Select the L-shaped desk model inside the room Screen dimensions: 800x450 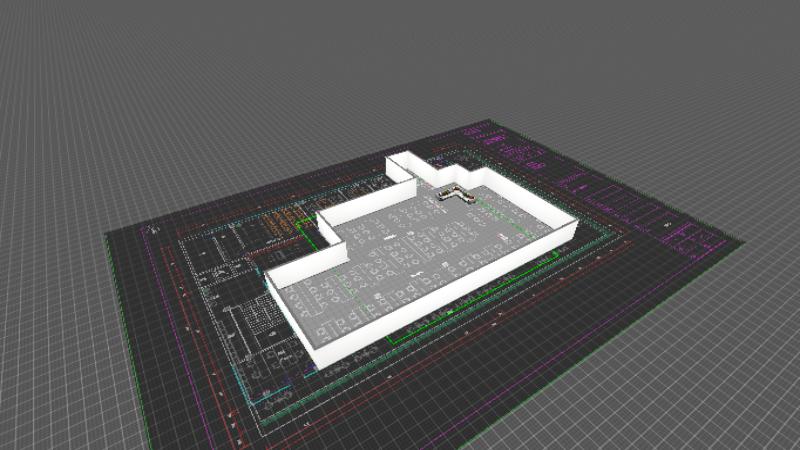[456, 193]
